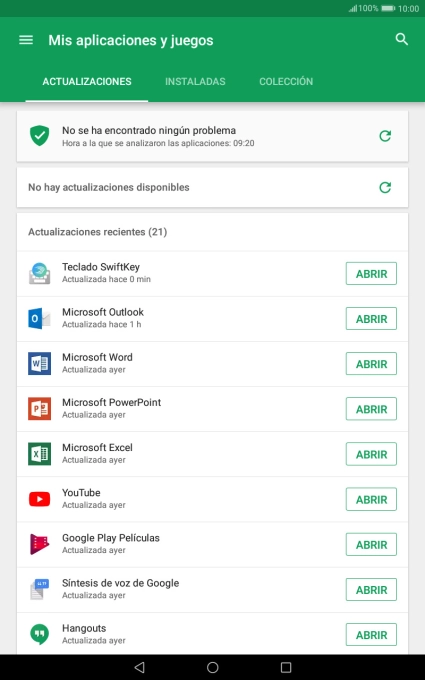Switch to the Colección tab

286,82
